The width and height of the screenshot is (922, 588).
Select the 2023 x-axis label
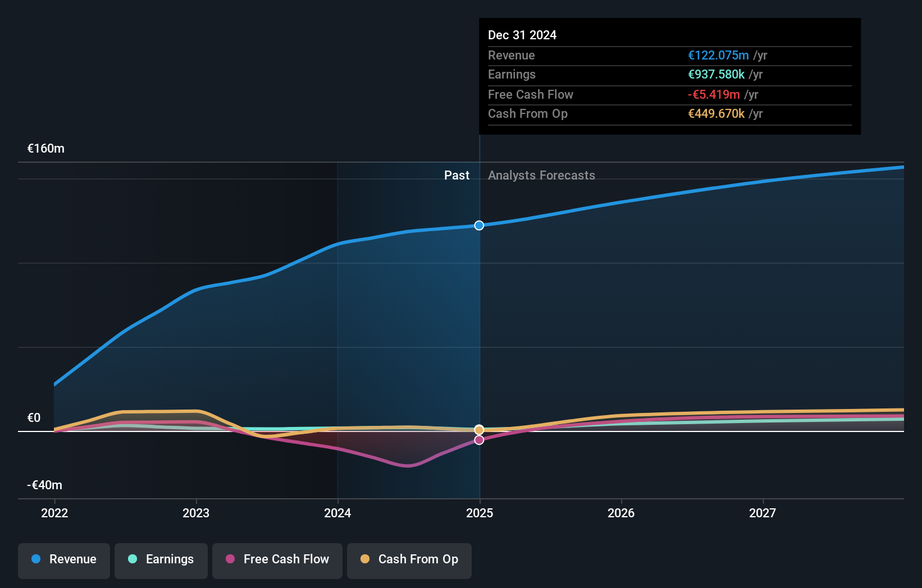click(196, 513)
